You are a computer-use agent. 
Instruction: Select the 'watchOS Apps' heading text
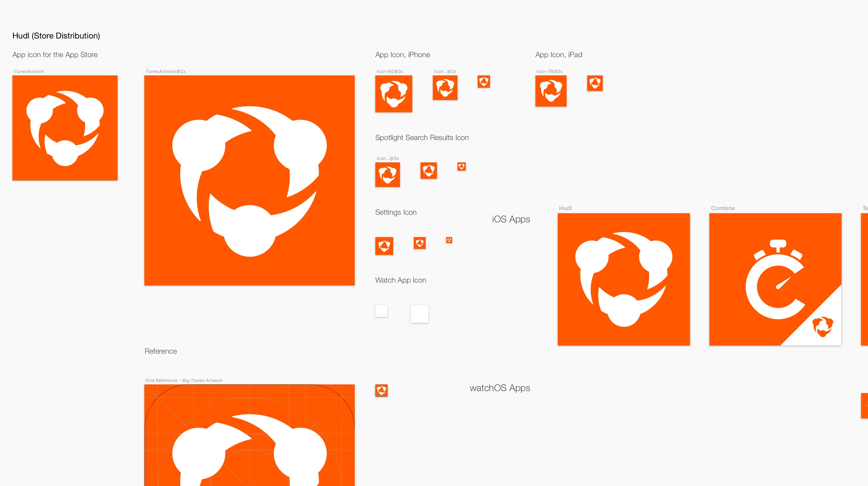(x=500, y=388)
